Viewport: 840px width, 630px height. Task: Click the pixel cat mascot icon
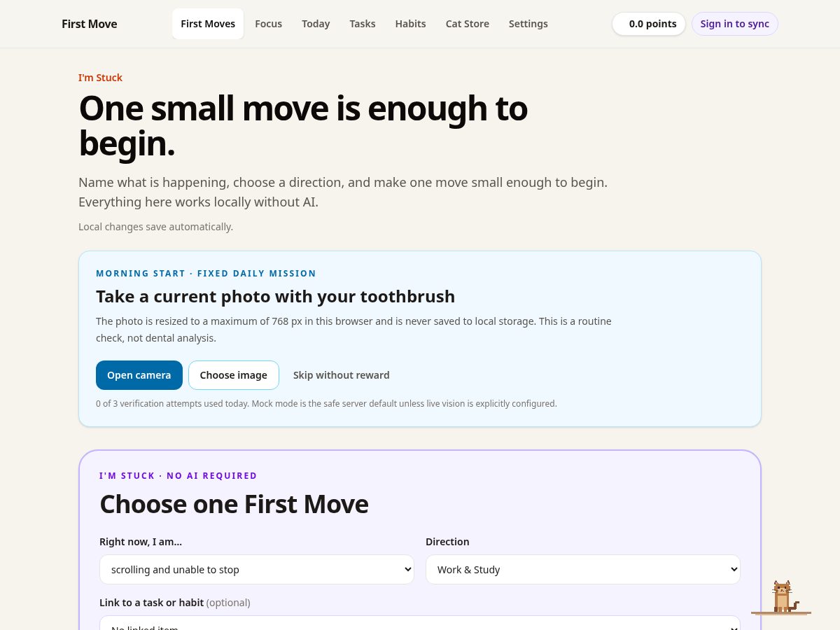[x=781, y=597]
